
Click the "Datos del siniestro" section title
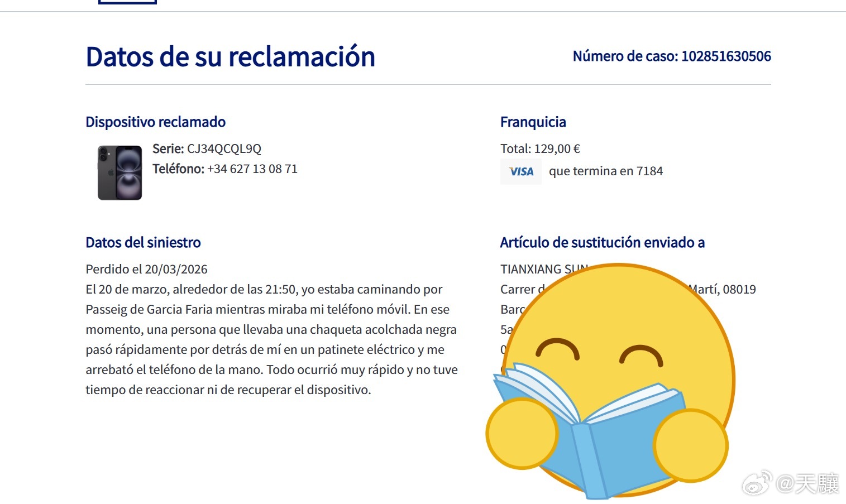click(143, 242)
